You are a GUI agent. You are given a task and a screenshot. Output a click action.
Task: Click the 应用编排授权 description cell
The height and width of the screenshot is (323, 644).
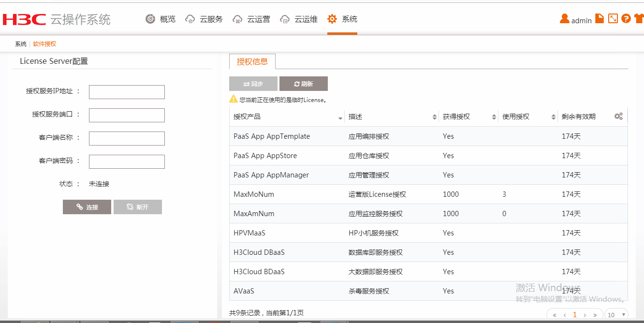(x=369, y=136)
